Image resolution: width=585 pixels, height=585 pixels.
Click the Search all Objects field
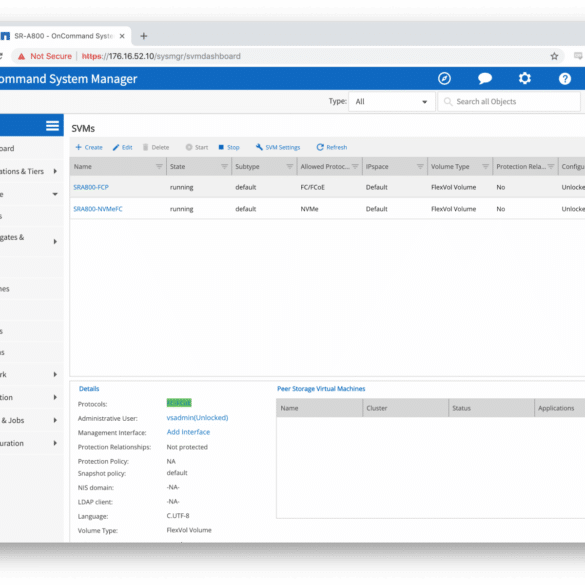click(x=509, y=101)
